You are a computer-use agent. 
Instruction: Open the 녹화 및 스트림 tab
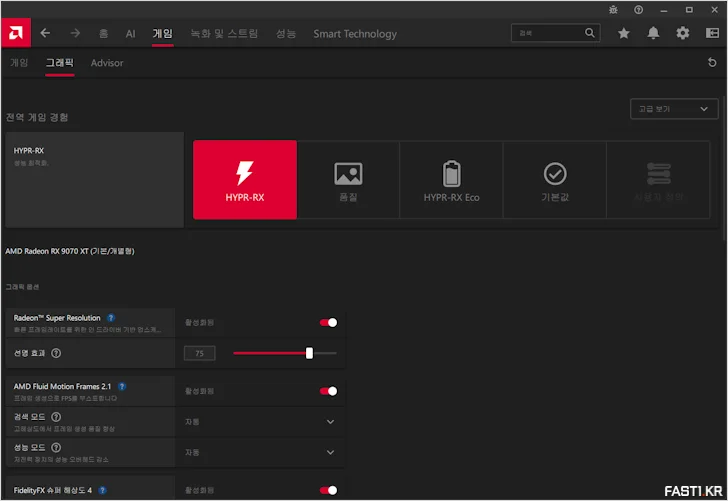coord(224,33)
